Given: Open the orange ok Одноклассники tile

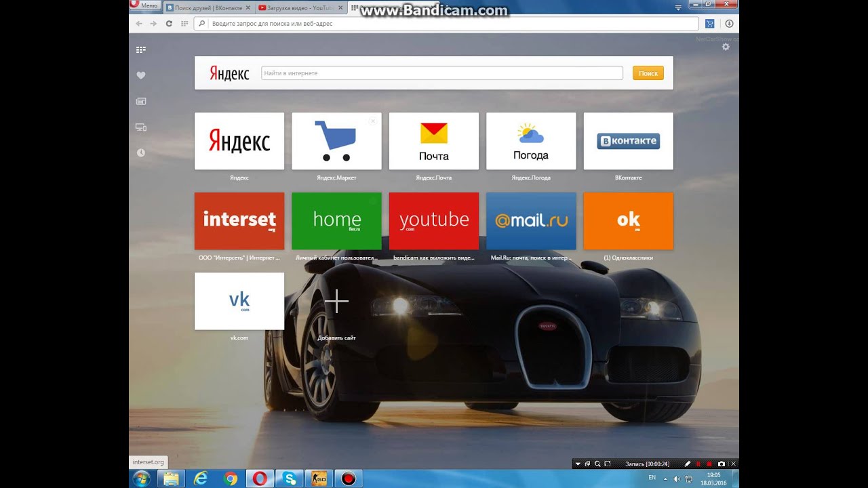Looking at the screenshot, I should point(629,221).
